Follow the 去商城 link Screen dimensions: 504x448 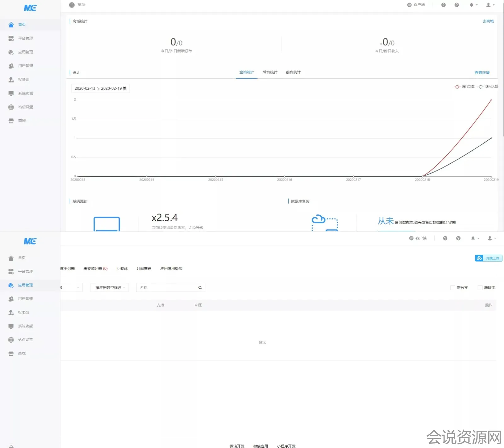488,21
